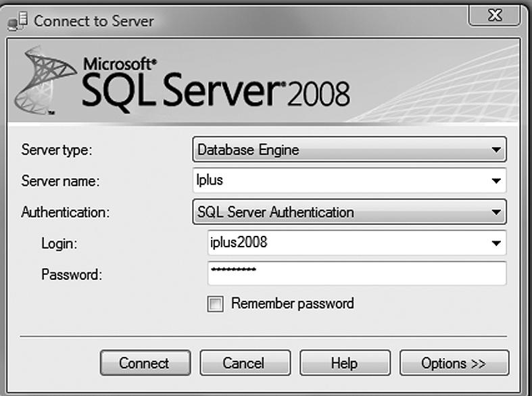Click the 'Authentication:' label
Viewport: 532px width, 396px height.
pos(66,212)
